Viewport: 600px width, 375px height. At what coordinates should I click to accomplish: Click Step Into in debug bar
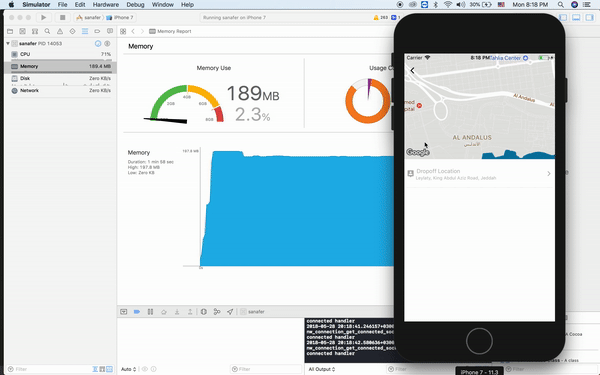pos(177,312)
